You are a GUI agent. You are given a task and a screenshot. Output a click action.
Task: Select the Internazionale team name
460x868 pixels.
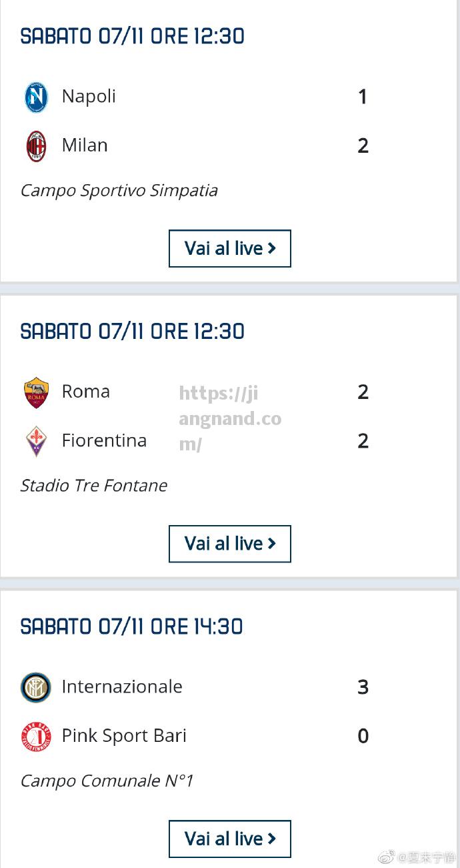coord(122,687)
